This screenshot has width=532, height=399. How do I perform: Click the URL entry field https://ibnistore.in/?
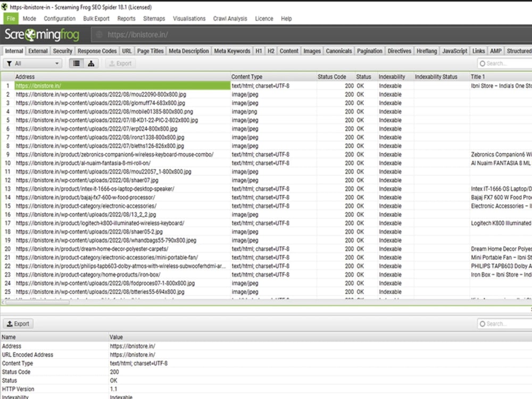click(x=312, y=35)
